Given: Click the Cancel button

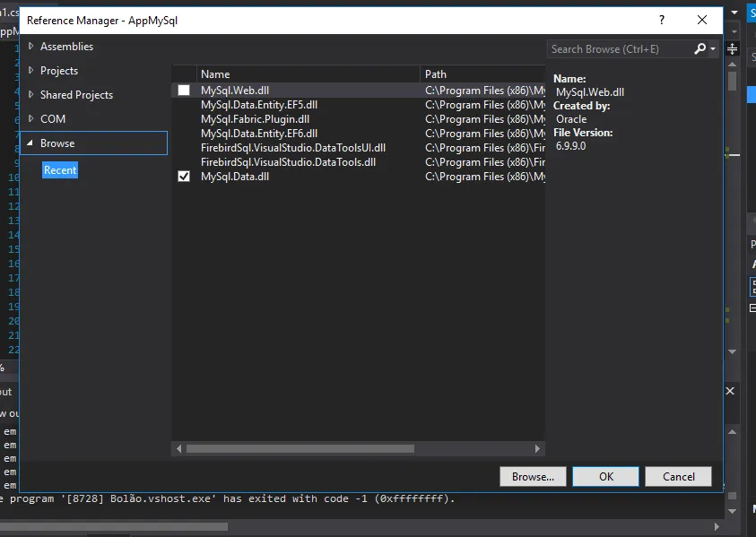Looking at the screenshot, I should [677, 477].
